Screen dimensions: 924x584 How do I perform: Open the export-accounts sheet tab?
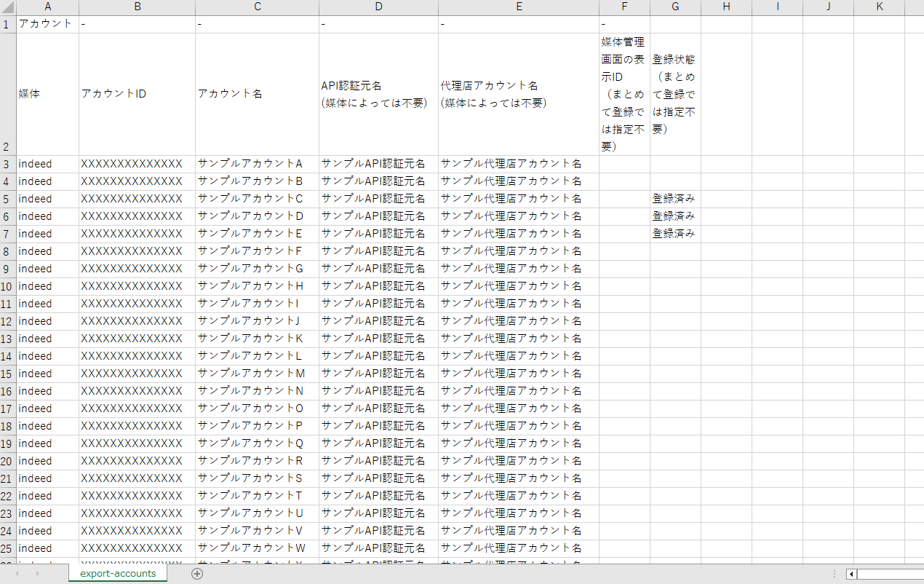tap(118, 574)
